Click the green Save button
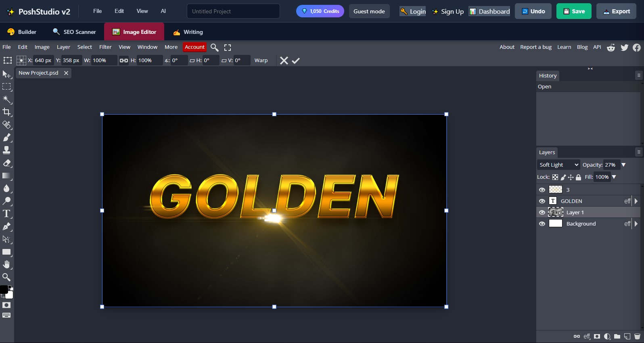The height and width of the screenshot is (343, 644). [573, 11]
